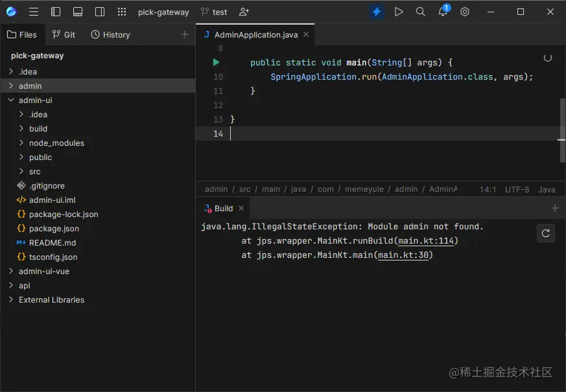
Task: Add new tab in left panel
Action: [185, 34]
